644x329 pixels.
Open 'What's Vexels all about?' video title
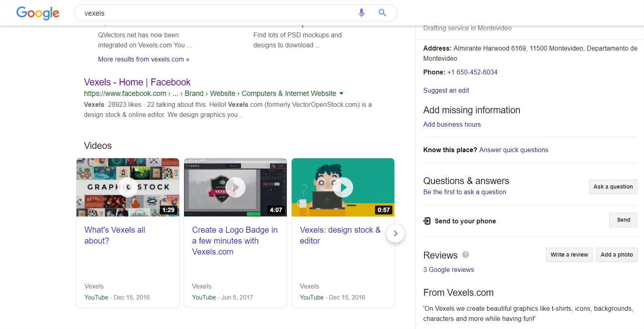tap(115, 235)
